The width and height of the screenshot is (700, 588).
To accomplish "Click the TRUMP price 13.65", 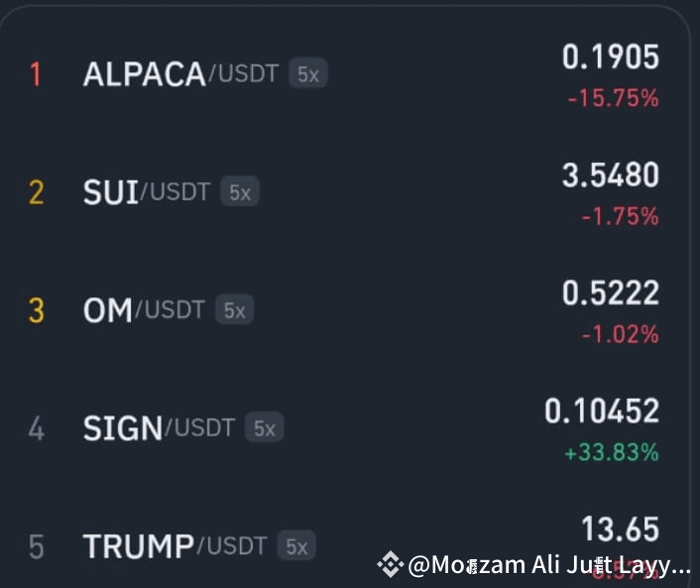I will point(620,529).
